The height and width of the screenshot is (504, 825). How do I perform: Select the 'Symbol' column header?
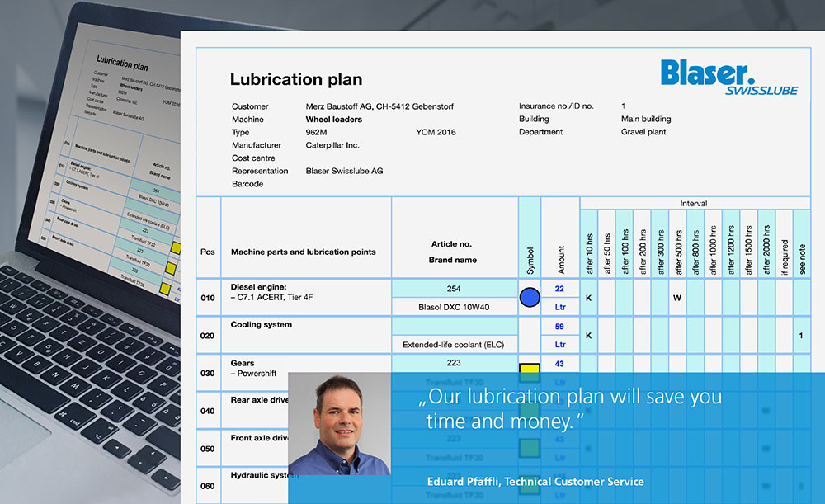tap(530, 261)
